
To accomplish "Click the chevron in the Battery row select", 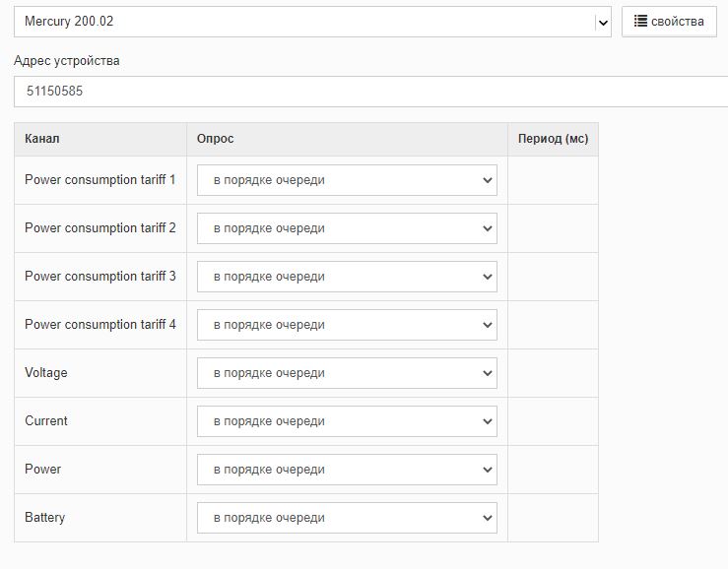I will pos(487,518).
